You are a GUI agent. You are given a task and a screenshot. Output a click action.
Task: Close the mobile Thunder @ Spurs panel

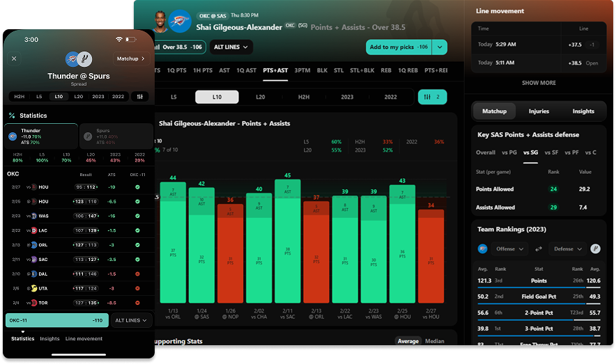point(14,59)
